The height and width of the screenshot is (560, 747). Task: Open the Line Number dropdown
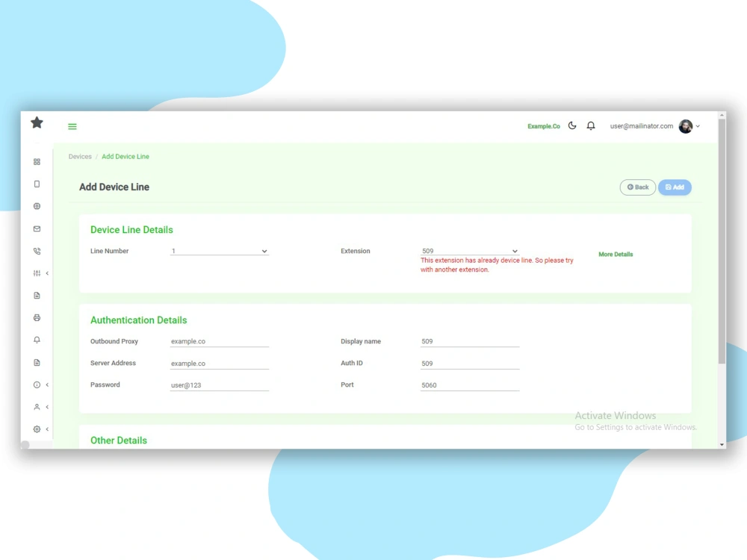click(x=220, y=251)
